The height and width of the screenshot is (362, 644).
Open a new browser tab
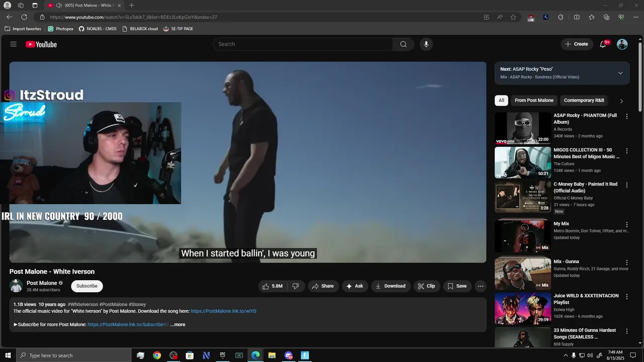click(131, 6)
